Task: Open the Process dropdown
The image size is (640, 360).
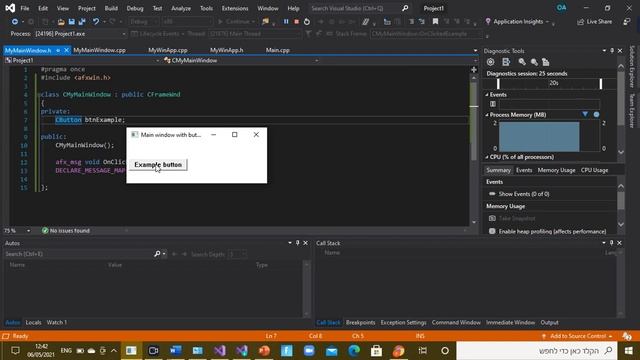Action: tap(124, 34)
